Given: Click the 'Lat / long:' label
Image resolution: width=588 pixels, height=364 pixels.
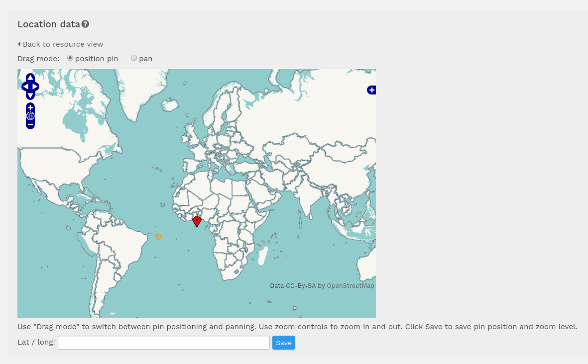Looking at the screenshot, I should tap(36, 342).
